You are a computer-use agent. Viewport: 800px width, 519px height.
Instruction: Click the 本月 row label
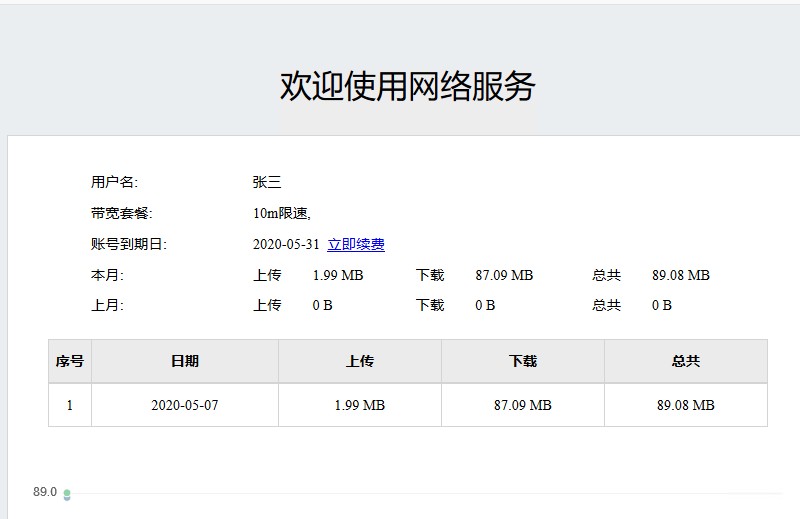[x=107, y=275]
